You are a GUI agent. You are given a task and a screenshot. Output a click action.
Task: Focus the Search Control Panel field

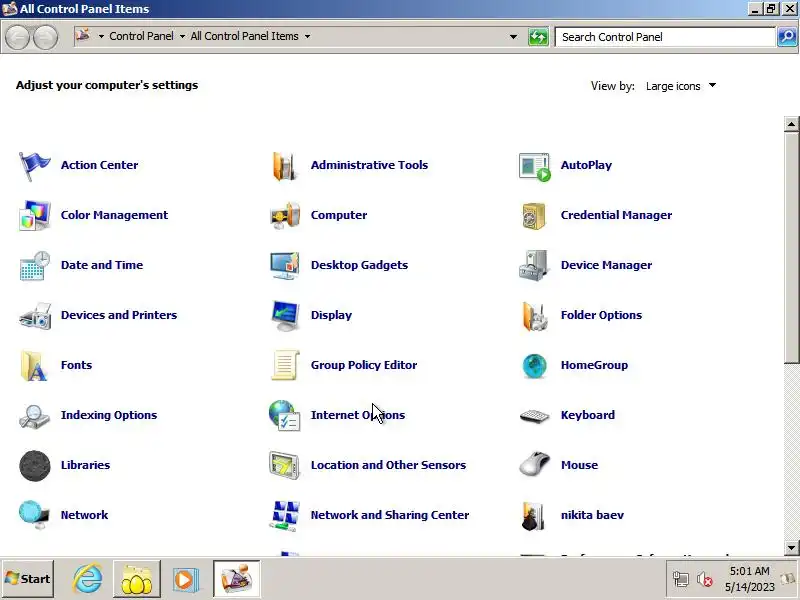pos(665,37)
